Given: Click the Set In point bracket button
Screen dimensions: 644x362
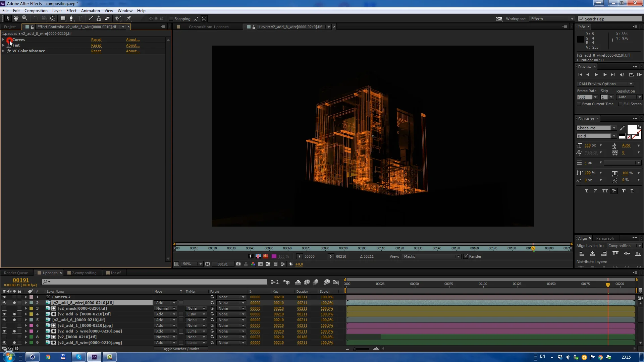Looking at the screenshot, I should point(300,256).
